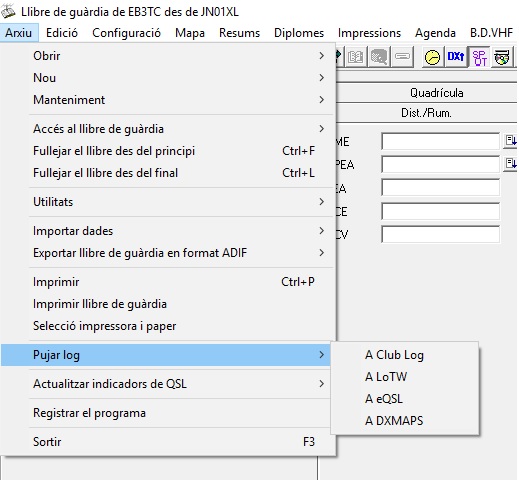Viewport: 519px width, 481px height.
Task: Click the grayed magnifier search toolbar icon
Action: [x=379, y=57]
